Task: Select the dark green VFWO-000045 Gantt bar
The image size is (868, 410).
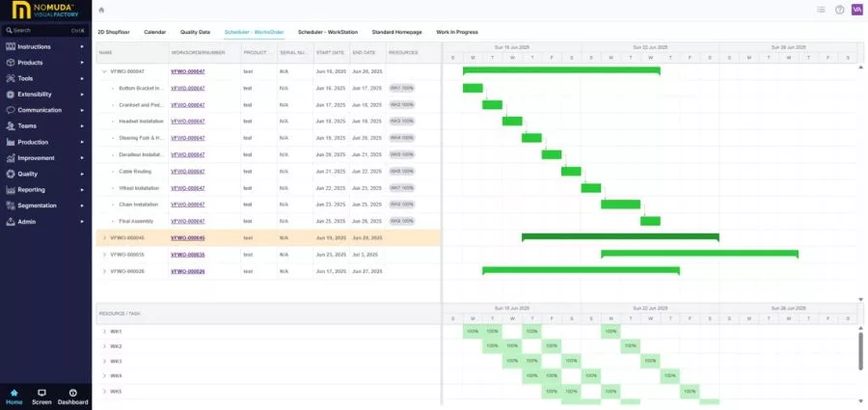Action: tap(620, 237)
